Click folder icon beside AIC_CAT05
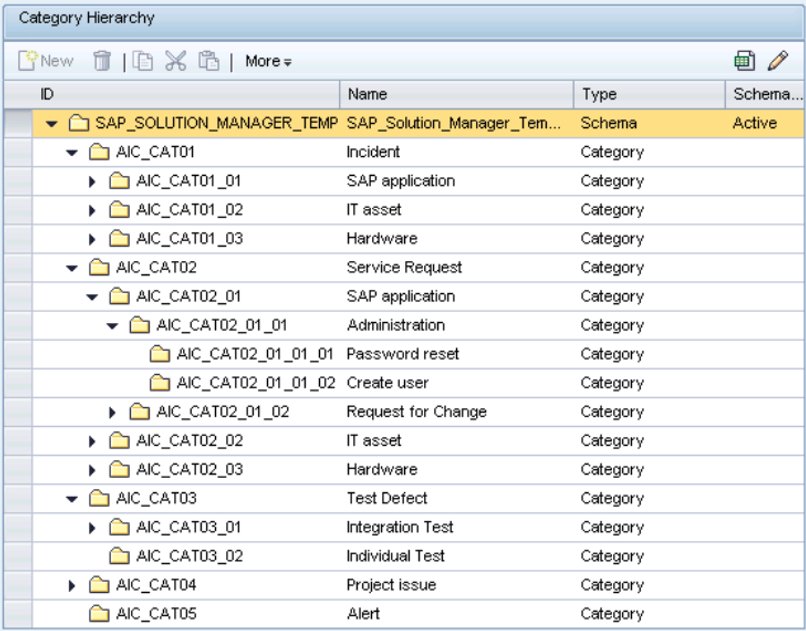The height and width of the screenshot is (631, 806). (x=99, y=613)
